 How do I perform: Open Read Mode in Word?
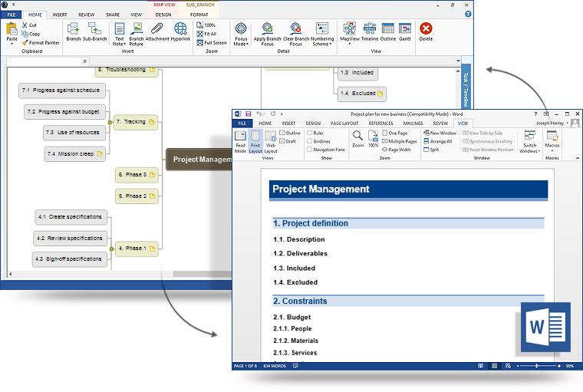(x=240, y=142)
